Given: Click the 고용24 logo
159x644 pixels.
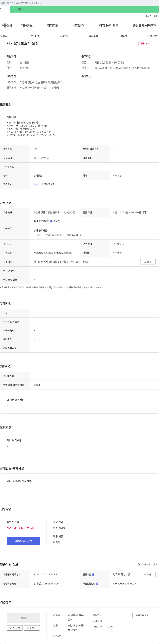Looking at the screenshot, I should [6, 25].
